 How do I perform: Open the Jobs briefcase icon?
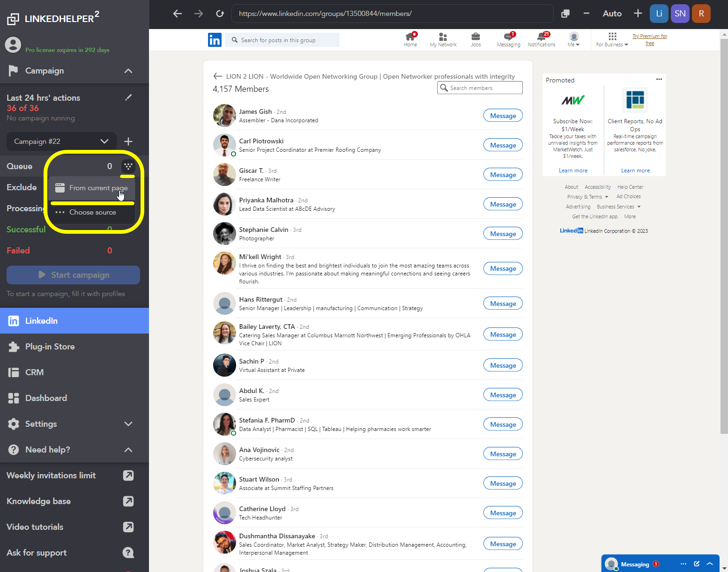tap(475, 37)
